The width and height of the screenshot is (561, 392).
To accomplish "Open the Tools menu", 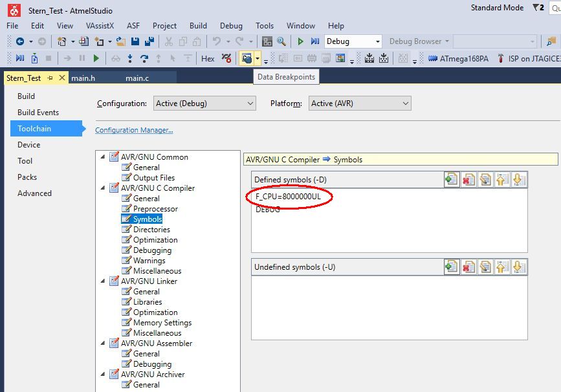I will (265, 26).
